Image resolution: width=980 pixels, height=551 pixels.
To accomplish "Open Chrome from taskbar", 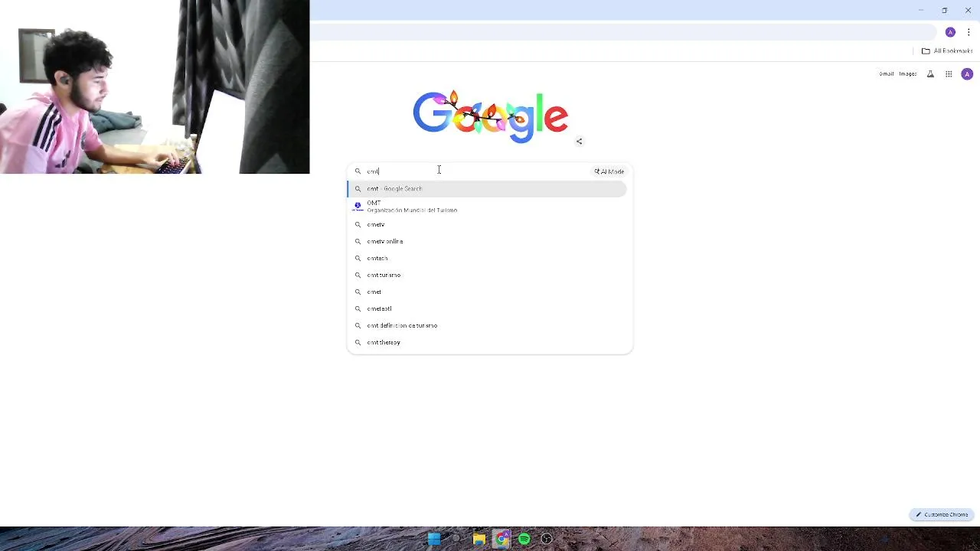I will tap(501, 539).
